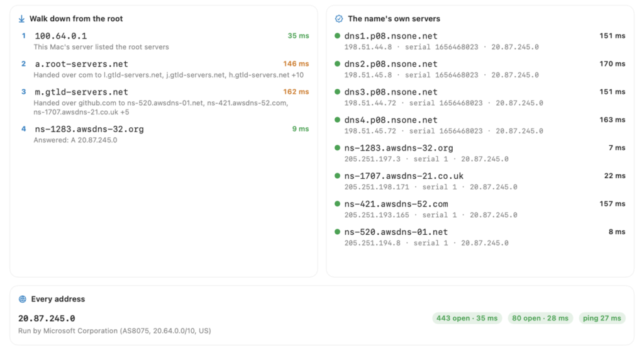Click the 198.51.45.8 serial details line
Viewport: 644px width, 350px height.
[x=441, y=75]
